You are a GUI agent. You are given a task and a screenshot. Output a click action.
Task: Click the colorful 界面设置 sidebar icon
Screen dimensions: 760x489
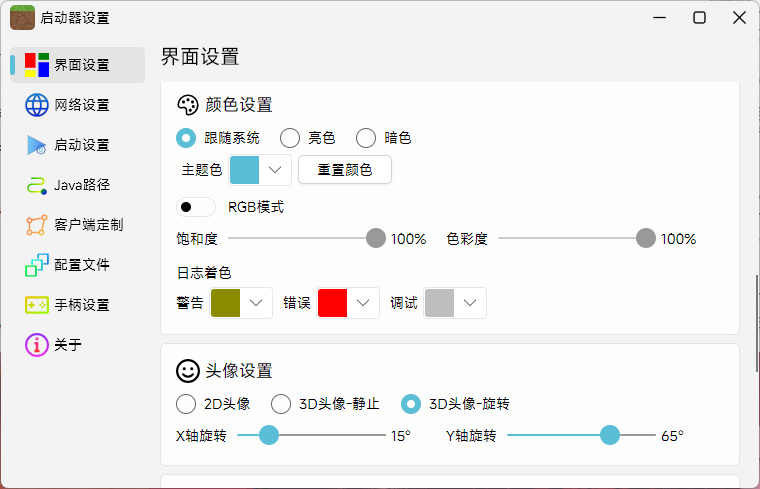coord(37,65)
